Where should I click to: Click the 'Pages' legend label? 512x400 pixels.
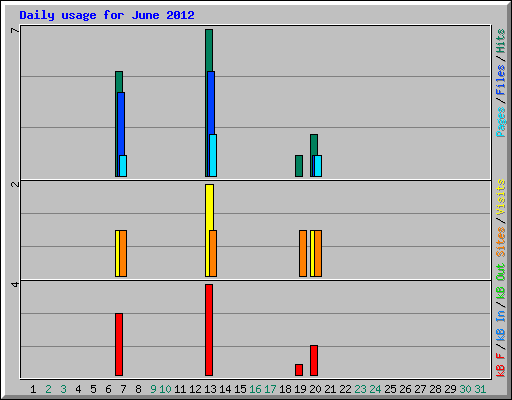(x=501, y=122)
